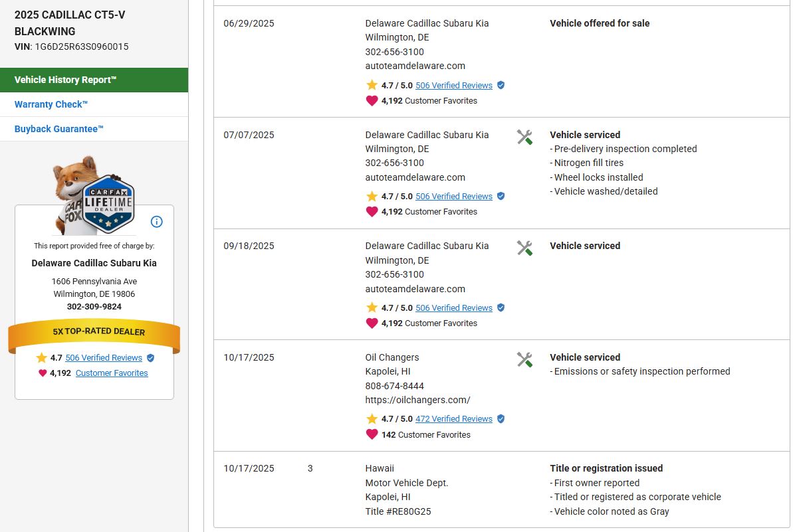Open 506 Verified Reviews for 06/29/2025 entry
This screenshot has height=532, width=795.
tap(453, 86)
